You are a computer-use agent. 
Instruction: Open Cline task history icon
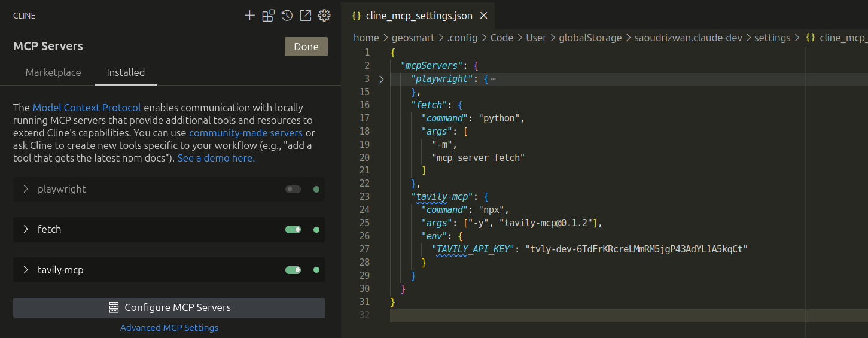[x=287, y=16]
